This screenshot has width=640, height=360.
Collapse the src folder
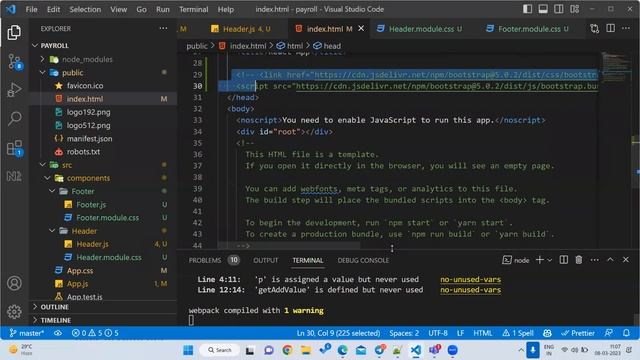tap(42, 165)
